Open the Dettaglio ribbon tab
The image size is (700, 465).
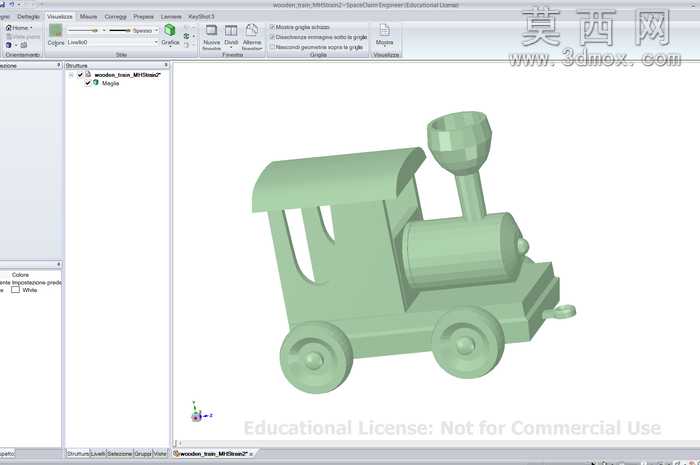[x=28, y=17]
